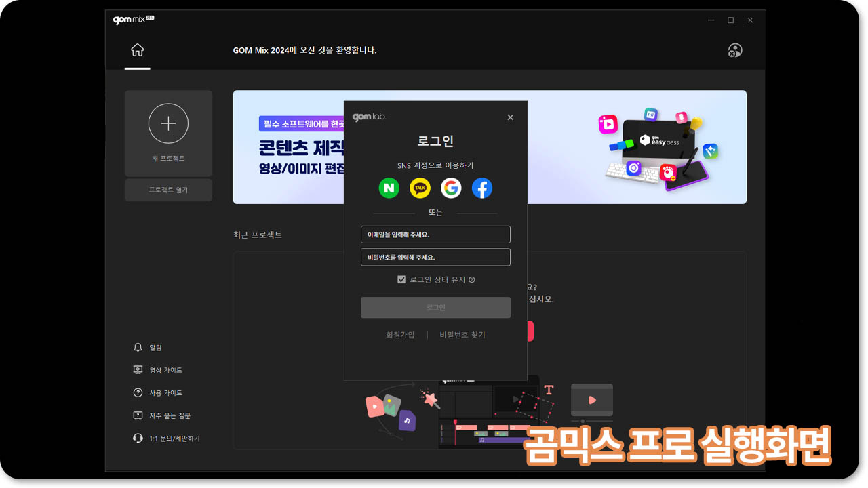Open 사용 가이드 in sidebar
This screenshot has height=488, width=868.
[158, 392]
